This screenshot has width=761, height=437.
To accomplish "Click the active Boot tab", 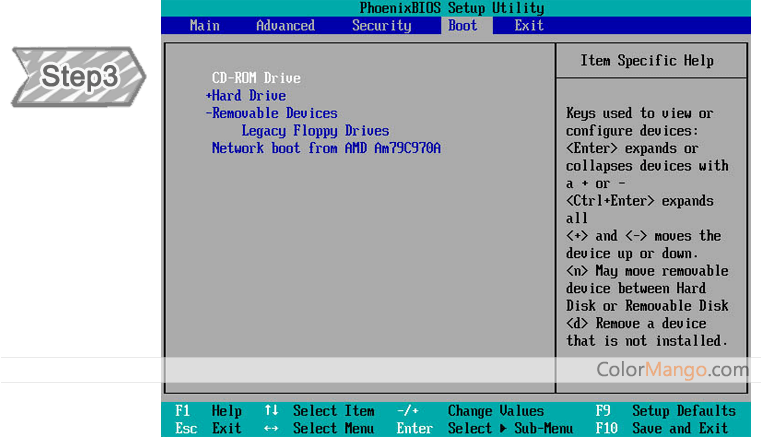I will tap(463, 26).
